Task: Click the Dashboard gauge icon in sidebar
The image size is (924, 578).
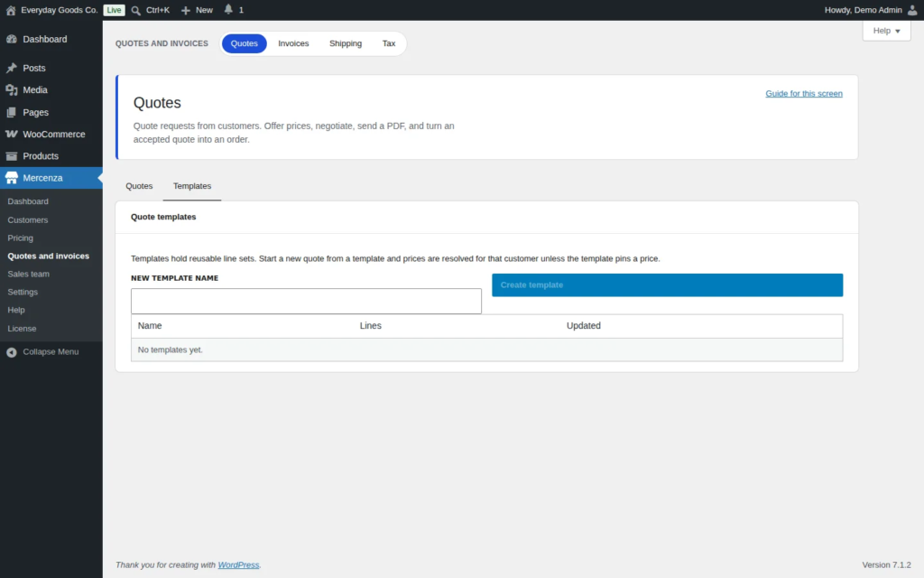Action: pos(11,39)
